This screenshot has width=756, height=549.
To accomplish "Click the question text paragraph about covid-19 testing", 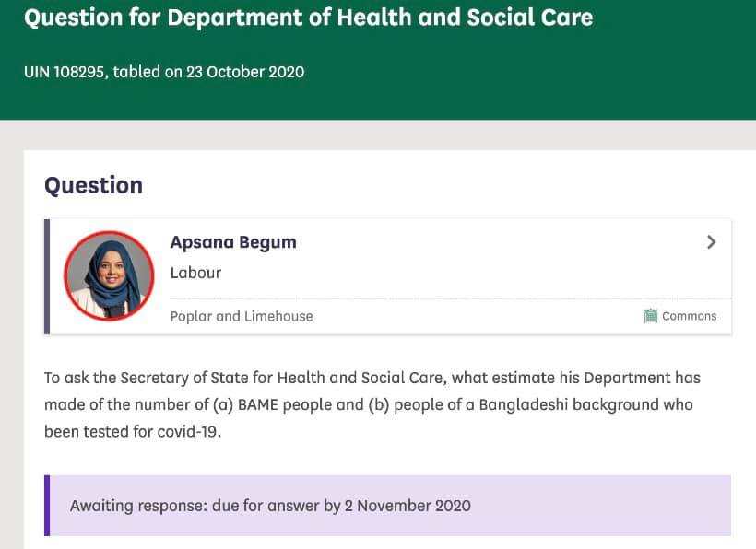I will (372, 404).
